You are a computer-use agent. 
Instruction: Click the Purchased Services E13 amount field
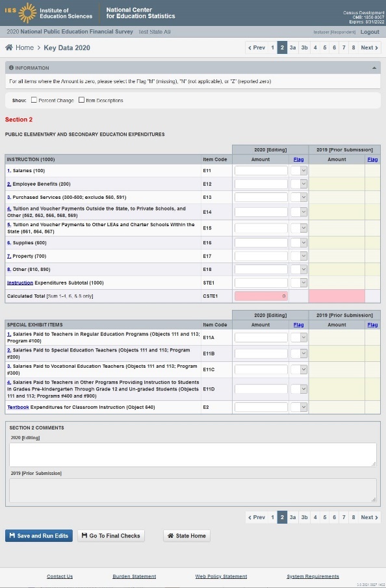[261, 198]
